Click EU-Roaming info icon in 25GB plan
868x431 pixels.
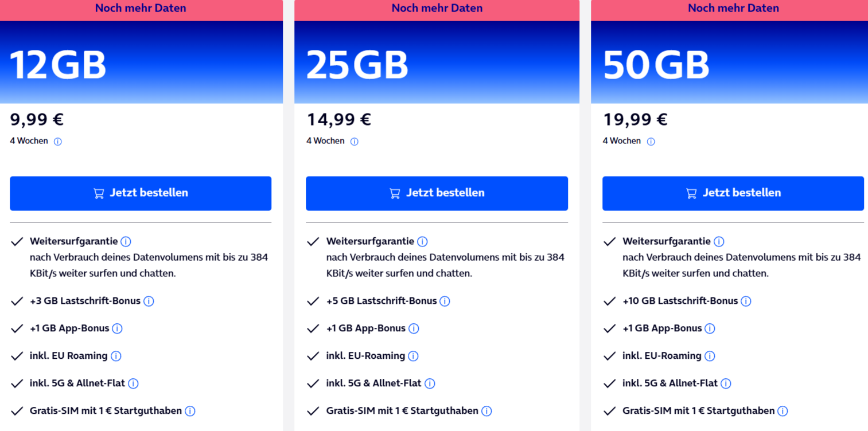point(413,356)
